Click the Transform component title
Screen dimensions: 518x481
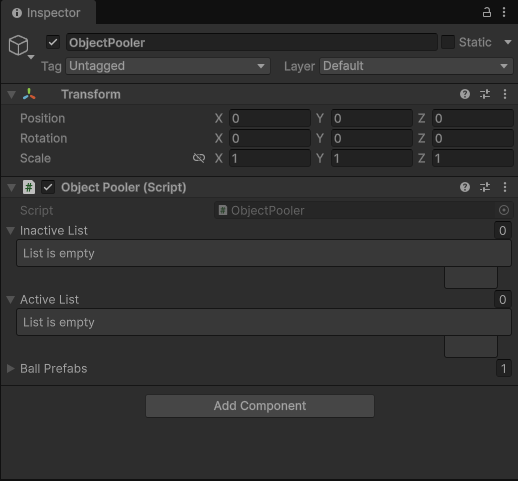click(91, 94)
